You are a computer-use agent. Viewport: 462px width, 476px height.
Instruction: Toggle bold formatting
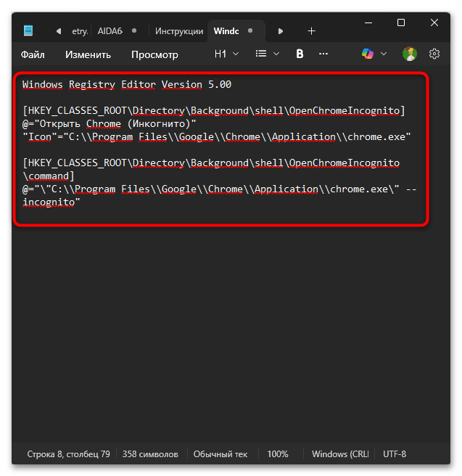[300, 54]
